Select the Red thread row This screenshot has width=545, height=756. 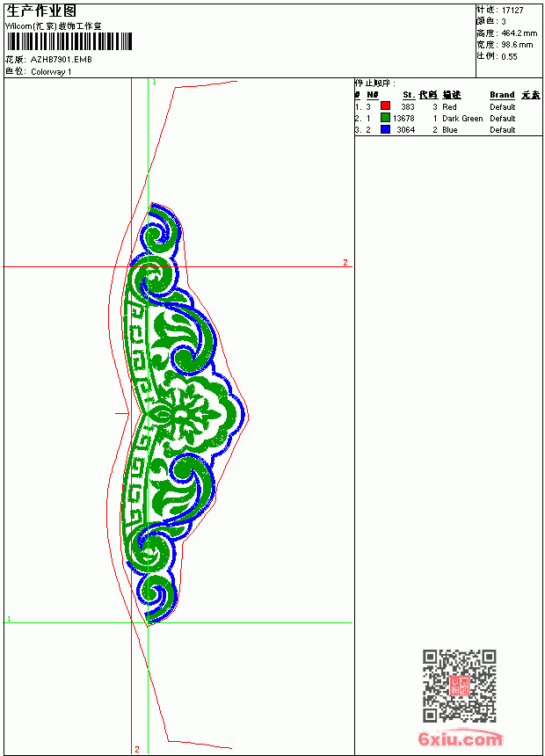point(448,106)
